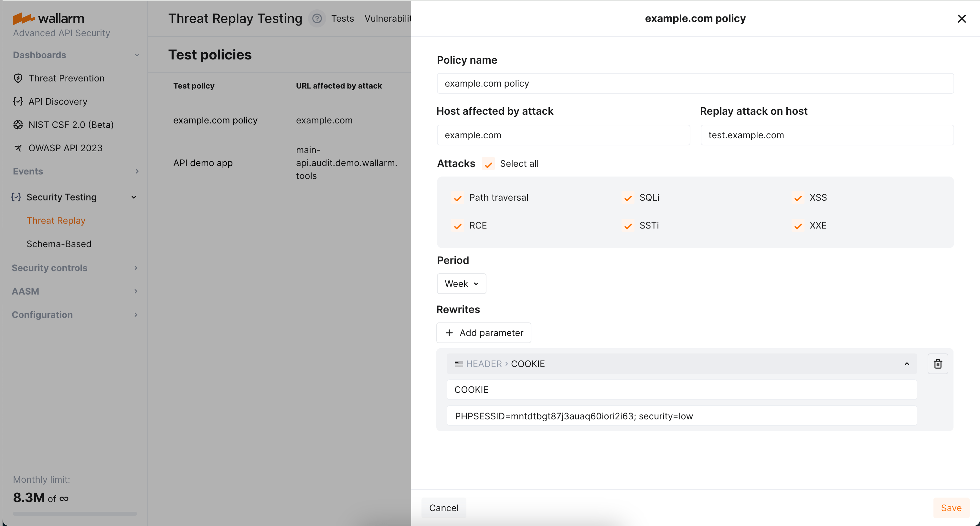Image resolution: width=980 pixels, height=526 pixels.
Task: Click Add parameter under Rewrites
Action: pyautogui.click(x=484, y=332)
